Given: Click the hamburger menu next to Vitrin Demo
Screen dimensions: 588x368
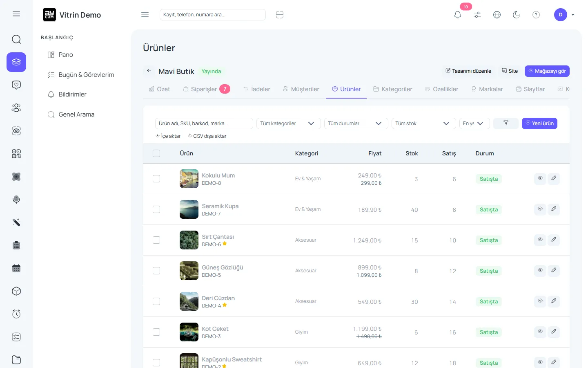Looking at the screenshot, I should 145,15.
